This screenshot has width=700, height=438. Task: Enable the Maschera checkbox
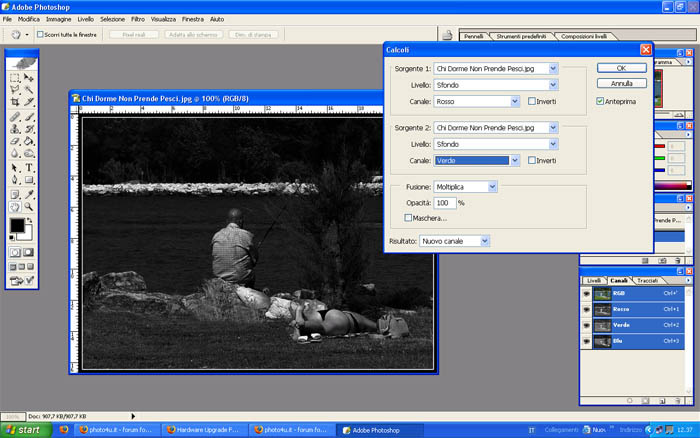click(x=408, y=218)
